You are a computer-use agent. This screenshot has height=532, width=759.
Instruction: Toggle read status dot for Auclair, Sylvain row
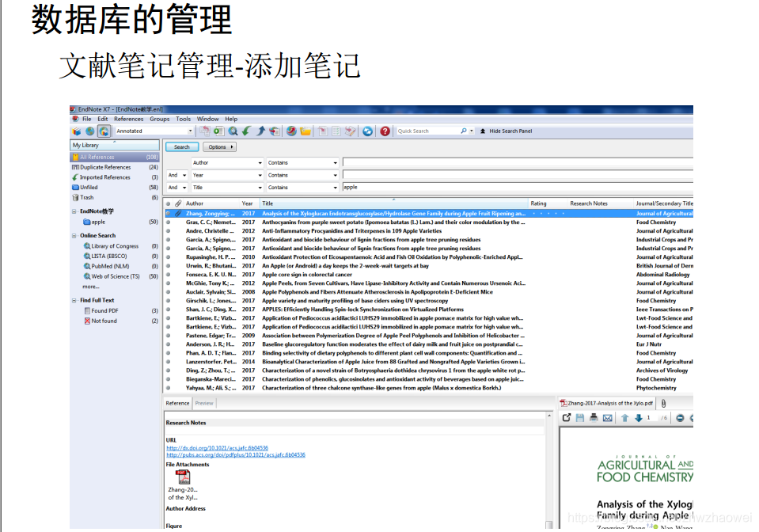(x=169, y=292)
